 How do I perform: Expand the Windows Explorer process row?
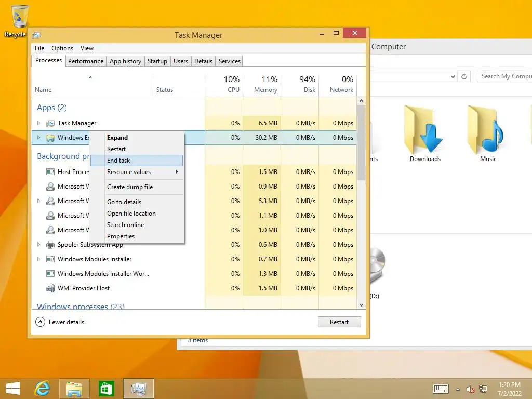[38, 137]
